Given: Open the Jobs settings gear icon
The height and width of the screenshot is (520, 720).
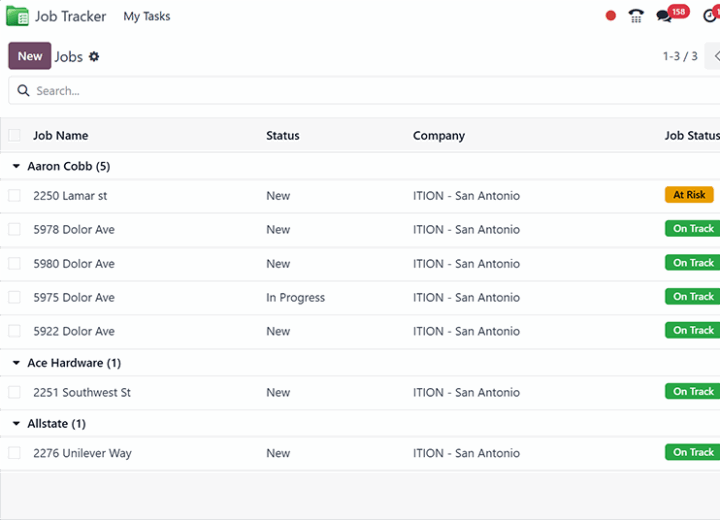Looking at the screenshot, I should (94, 57).
